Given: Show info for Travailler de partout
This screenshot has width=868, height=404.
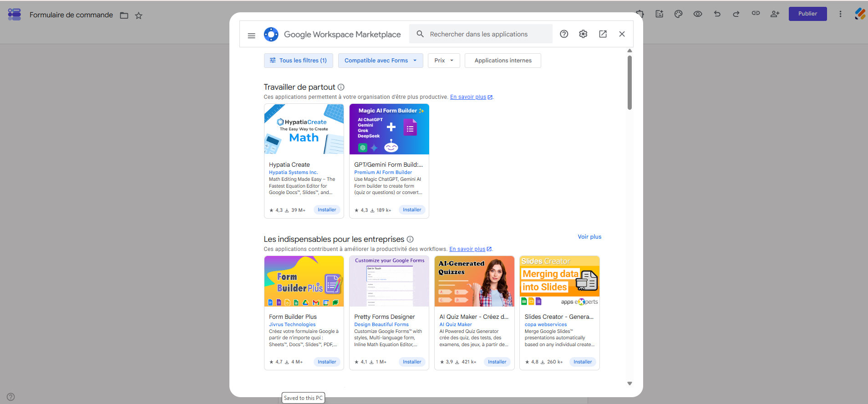Looking at the screenshot, I should 341,87.
